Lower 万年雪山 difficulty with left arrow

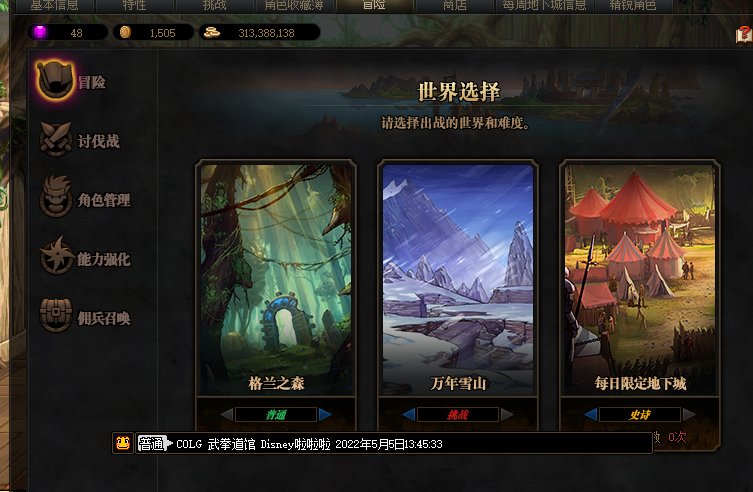click(x=409, y=415)
